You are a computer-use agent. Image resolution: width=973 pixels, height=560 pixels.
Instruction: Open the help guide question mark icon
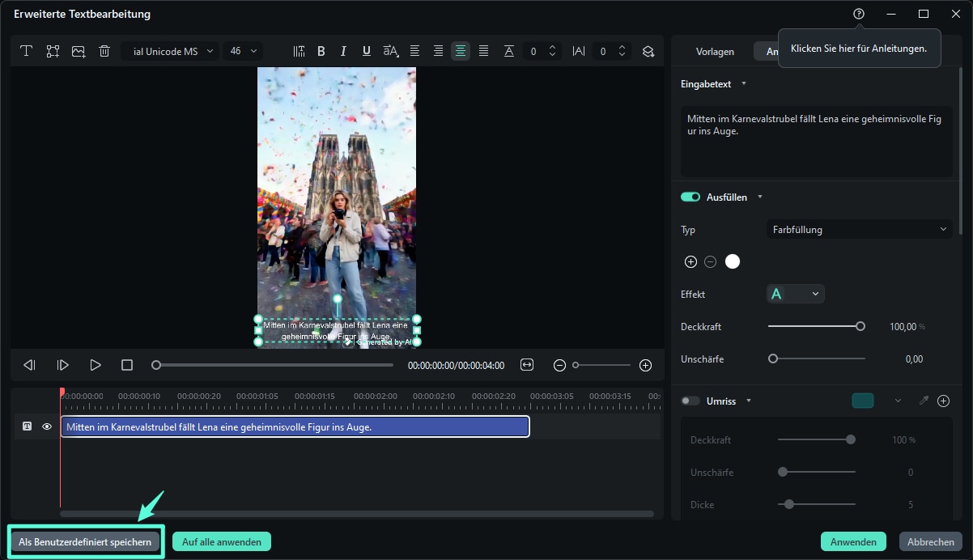pyautogui.click(x=859, y=14)
